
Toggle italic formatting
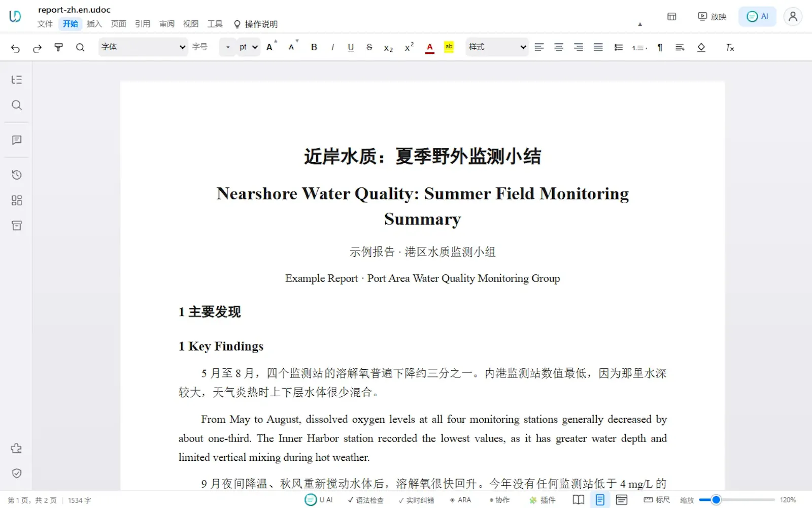332,47
